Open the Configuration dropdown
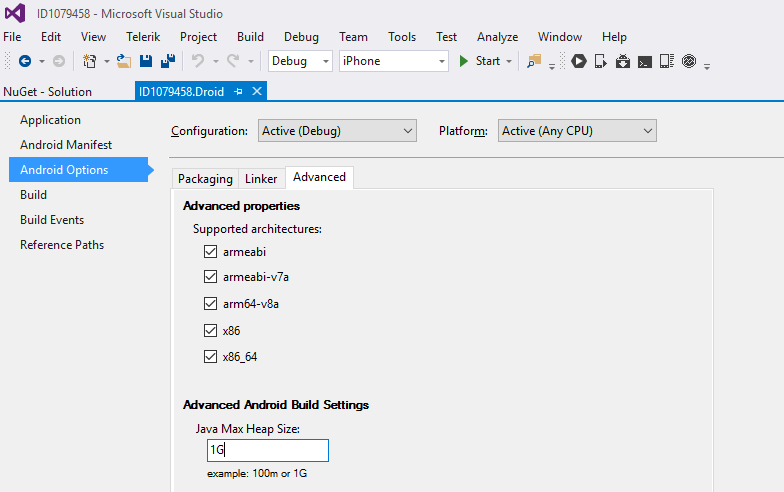Viewport: 784px width, 492px height. 337,131
